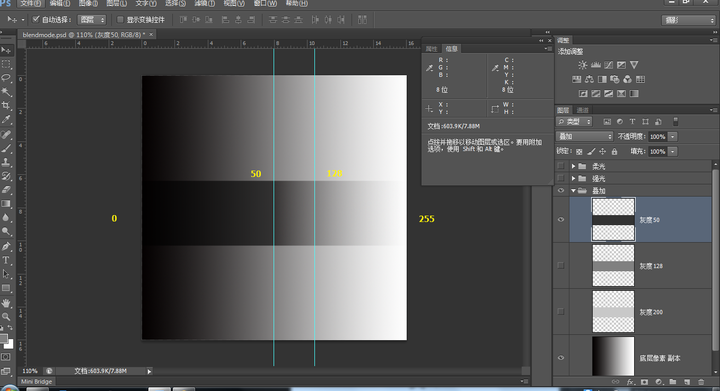Open the 窗口(W) menu
The width and height of the screenshot is (720, 391).
pyautogui.click(x=265, y=3)
